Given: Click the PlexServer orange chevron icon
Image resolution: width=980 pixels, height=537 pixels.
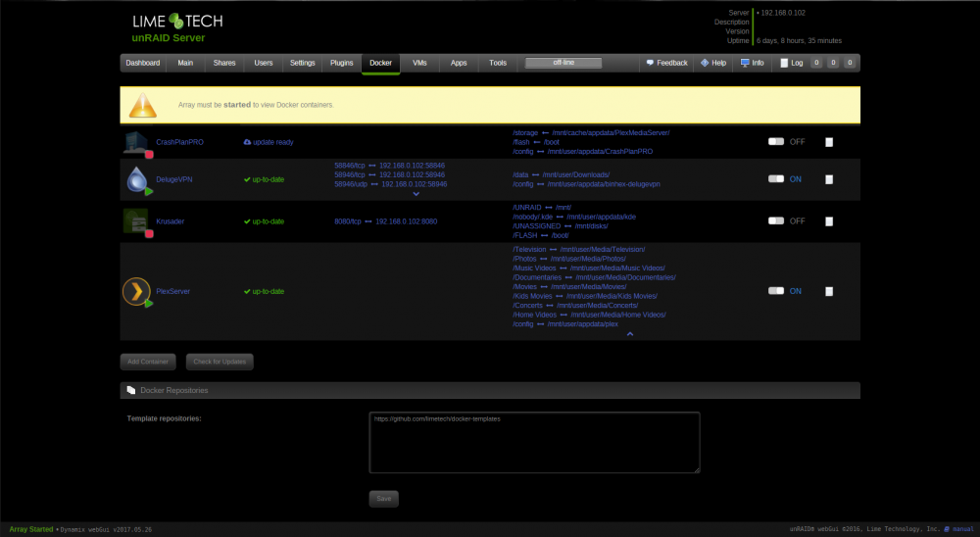Looking at the screenshot, I should click(x=136, y=291).
